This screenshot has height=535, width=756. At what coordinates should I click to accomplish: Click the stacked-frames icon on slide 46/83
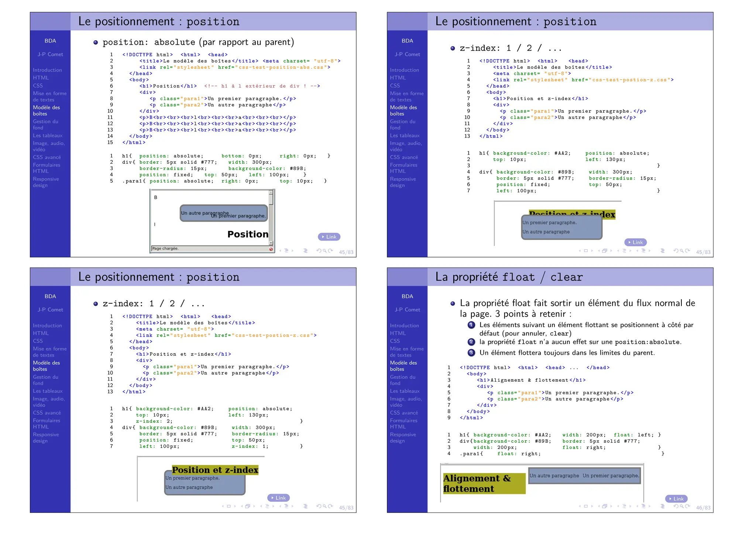605,506
